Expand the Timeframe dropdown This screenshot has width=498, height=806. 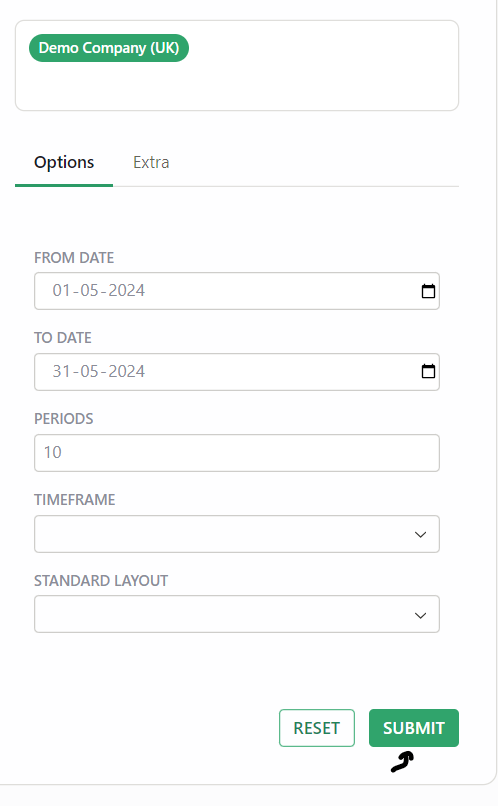tap(237, 534)
